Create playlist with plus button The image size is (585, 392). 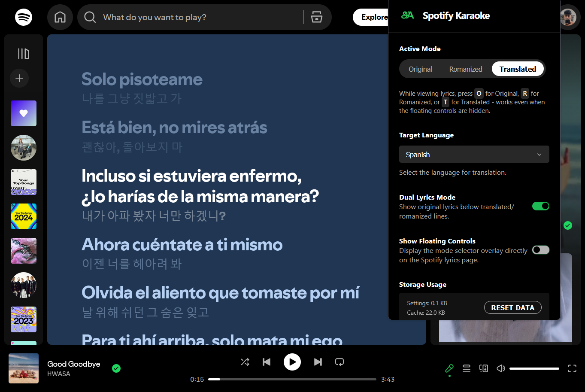[x=19, y=78]
